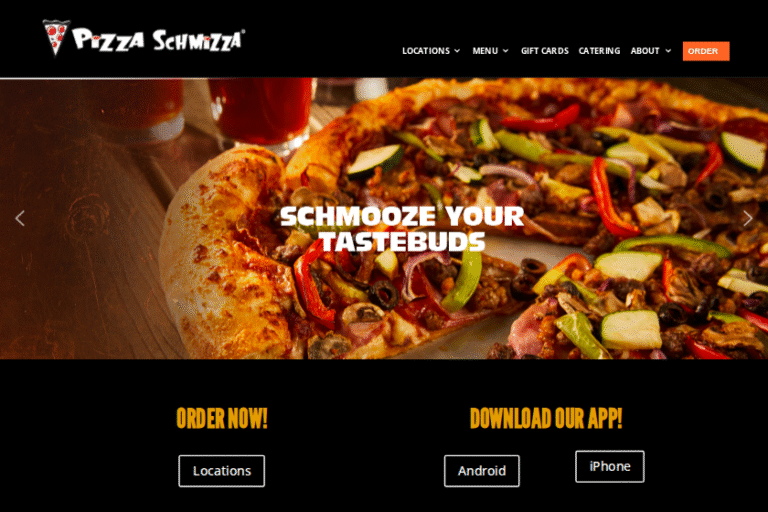The width and height of the screenshot is (768, 512).
Task: Go to the Catering page
Action: (x=599, y=51)
